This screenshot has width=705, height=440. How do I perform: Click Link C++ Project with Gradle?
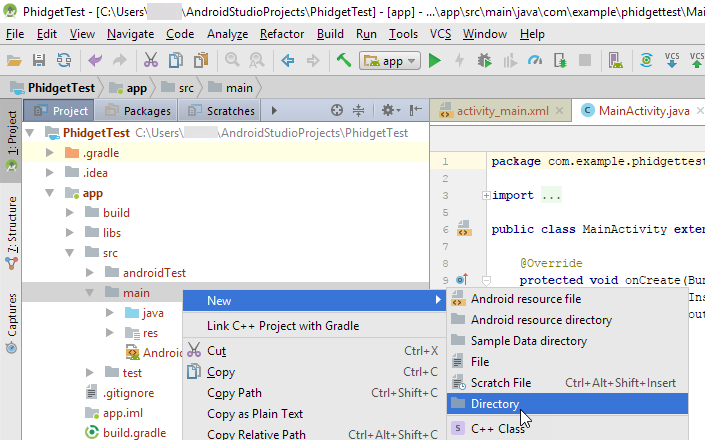tap(314, 325)
